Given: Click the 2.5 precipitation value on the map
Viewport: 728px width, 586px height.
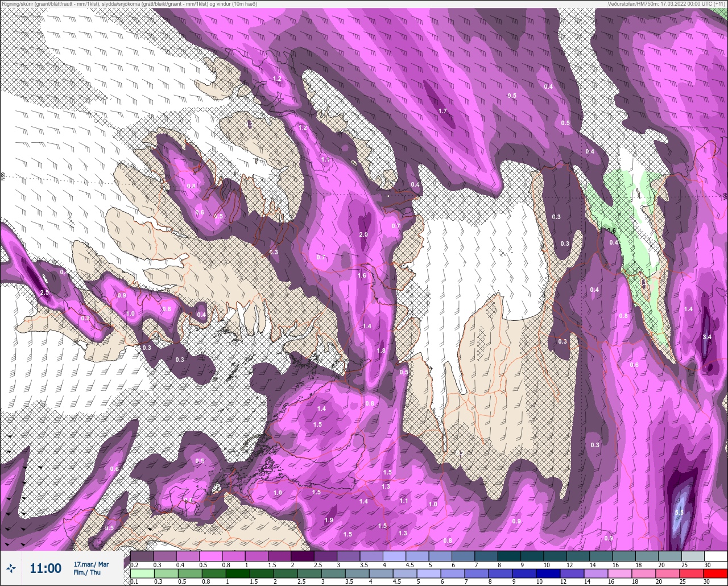Looking at the screenshot, I should (x=44, y=292).
